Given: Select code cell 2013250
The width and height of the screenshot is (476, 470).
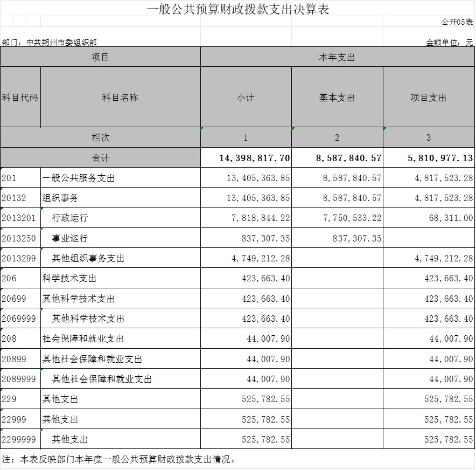Looking at the screenshot, I should (x=20, y=238).
